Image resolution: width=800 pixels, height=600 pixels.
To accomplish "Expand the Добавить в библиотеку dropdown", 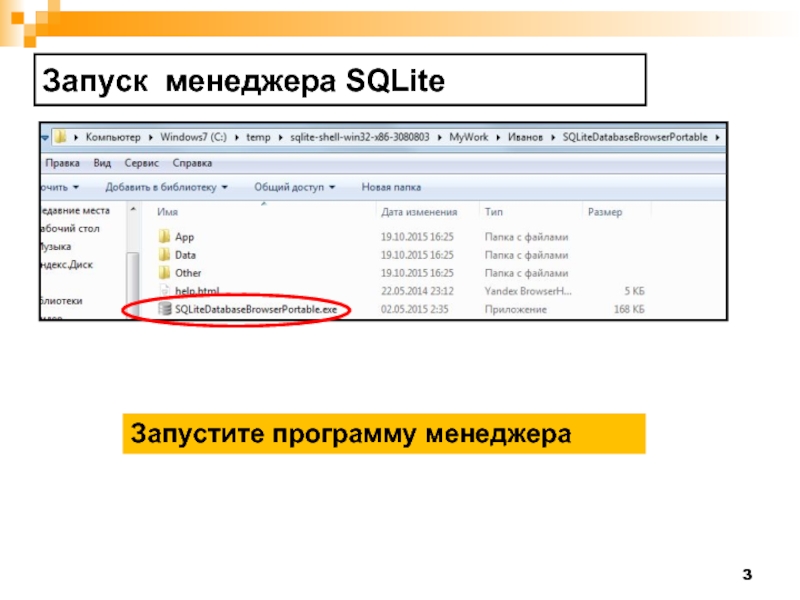I will 167,187.
